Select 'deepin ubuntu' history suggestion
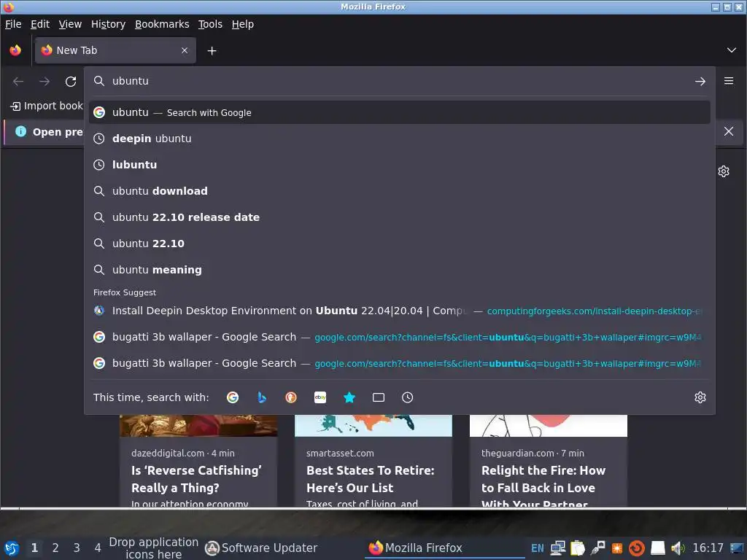Image resolution: width=747 pixels, height=560 pixels. (399, 139)
